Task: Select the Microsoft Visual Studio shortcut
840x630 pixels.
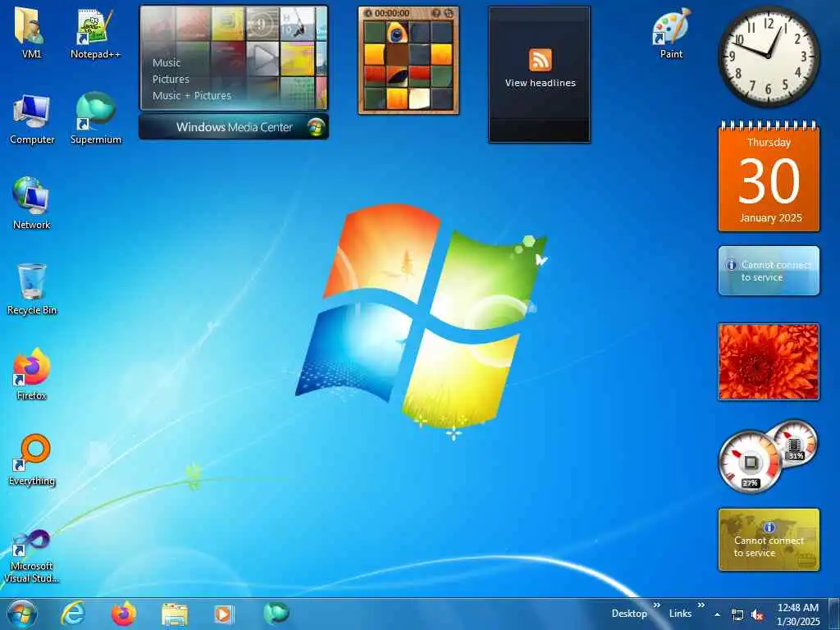Action: (x=32, y=556)
